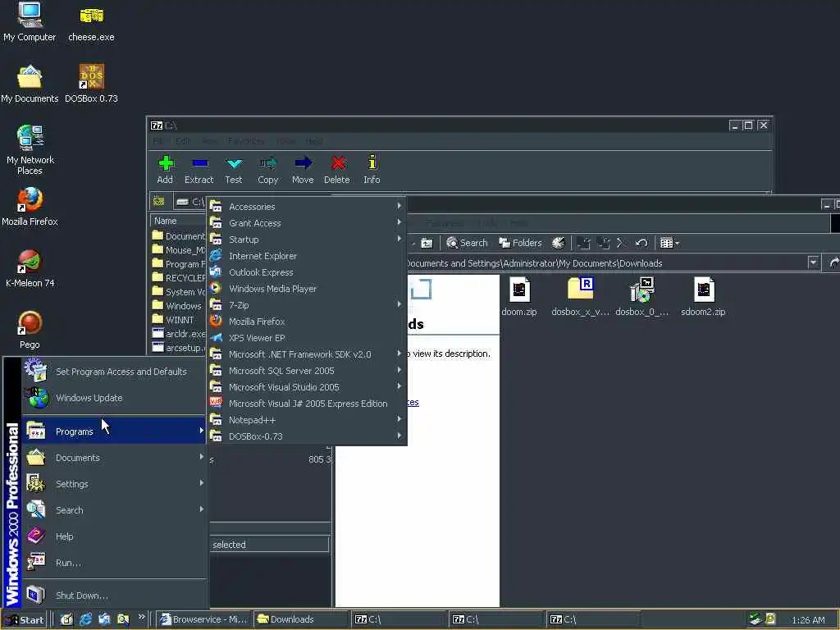The width and height of the screenshot is (840, 630).
Task: Select dosbox_x_v... folder in Downloads
Action: click(x=580, y=297)
